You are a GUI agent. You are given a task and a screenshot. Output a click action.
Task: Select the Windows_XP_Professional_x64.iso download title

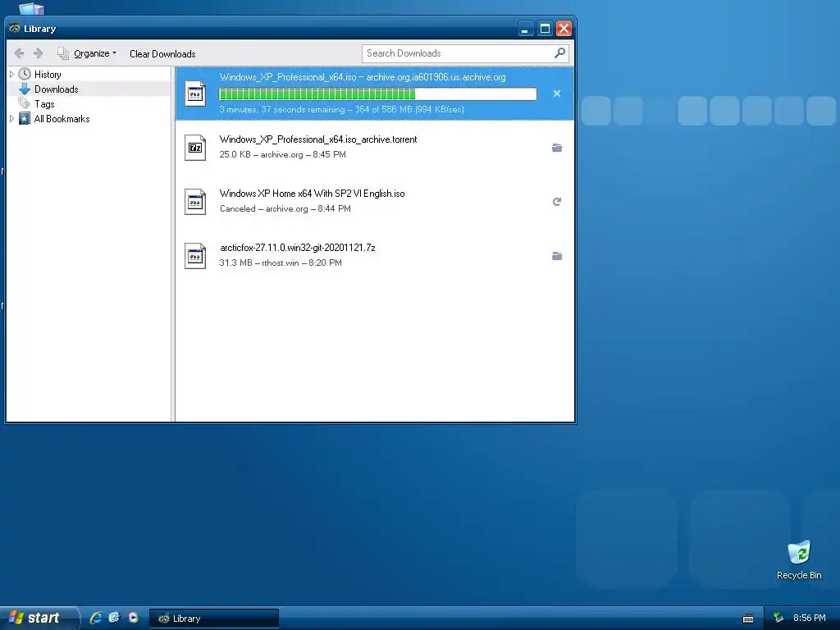[363, 77]
